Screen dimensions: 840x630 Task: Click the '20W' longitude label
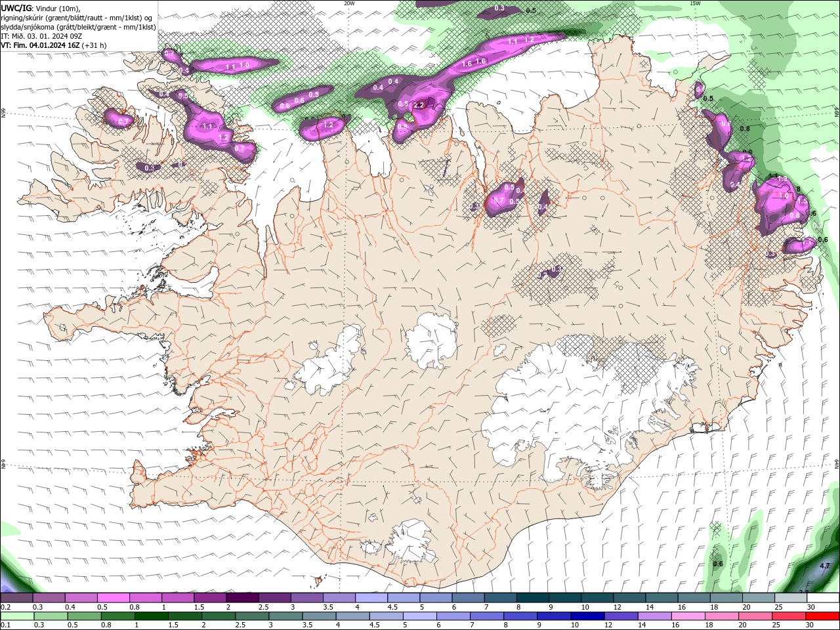point(349,3)
